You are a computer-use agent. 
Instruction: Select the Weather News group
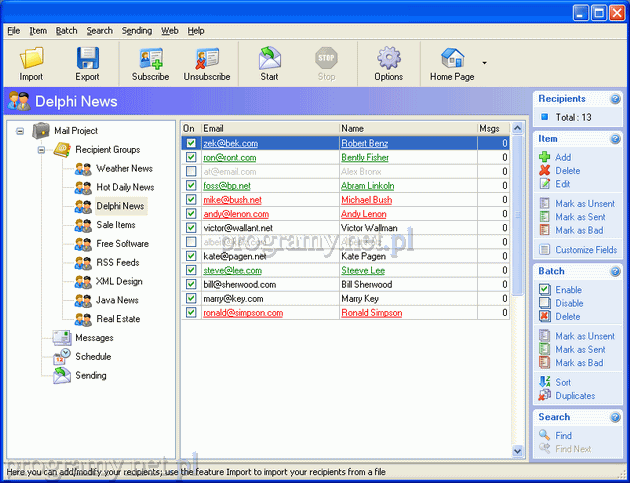click(x=124, y=169)
